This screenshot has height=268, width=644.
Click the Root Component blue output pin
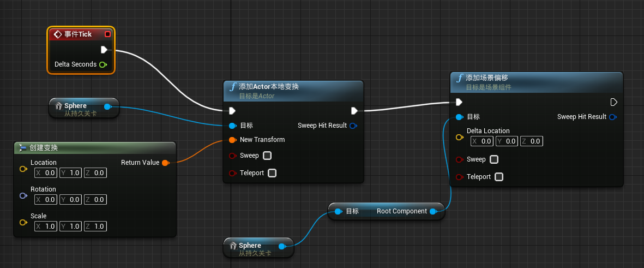[x=433, y=211]
